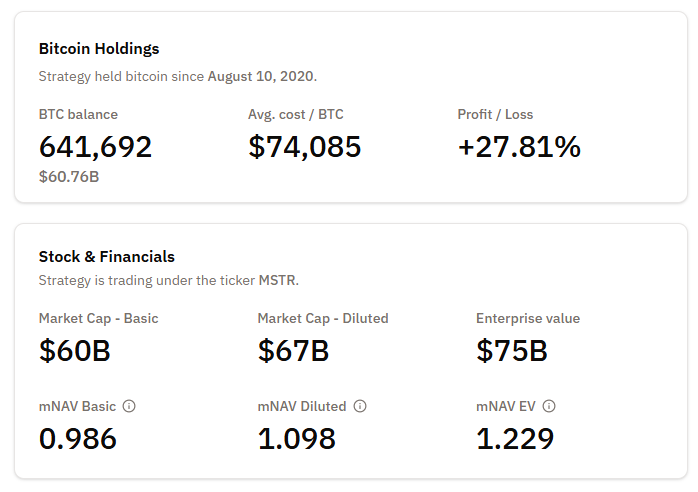The height and width of the screenshot is (492, 698).
Task: Click the BTC balance value 641,692
Action: point(96,147)
